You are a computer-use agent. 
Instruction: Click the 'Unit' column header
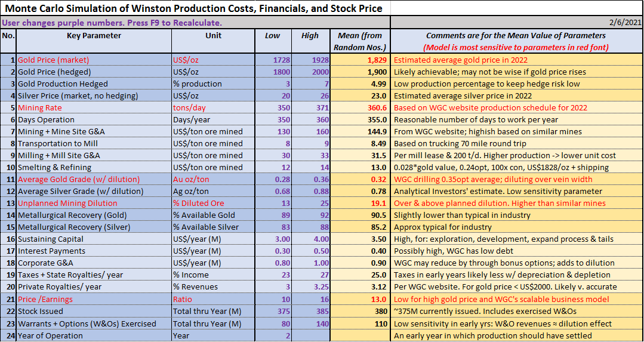213,41
